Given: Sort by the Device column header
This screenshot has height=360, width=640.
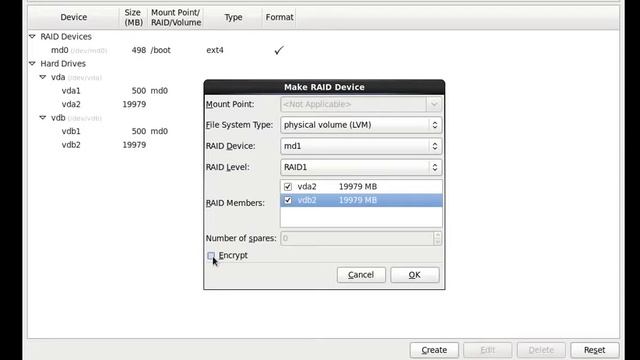Looking at the screenshot, I should (73, 17).
